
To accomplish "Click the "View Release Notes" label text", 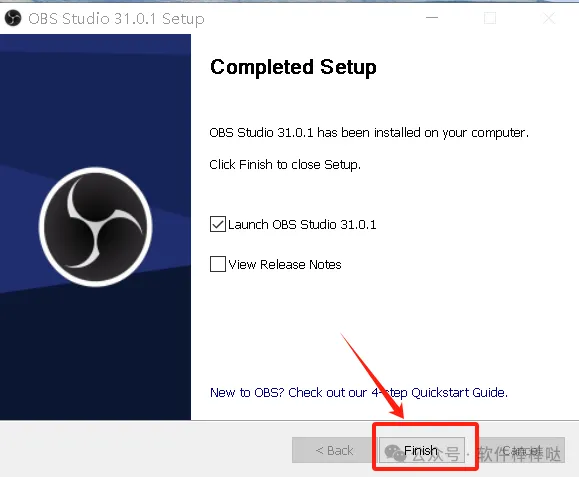I will coord(285,264).
